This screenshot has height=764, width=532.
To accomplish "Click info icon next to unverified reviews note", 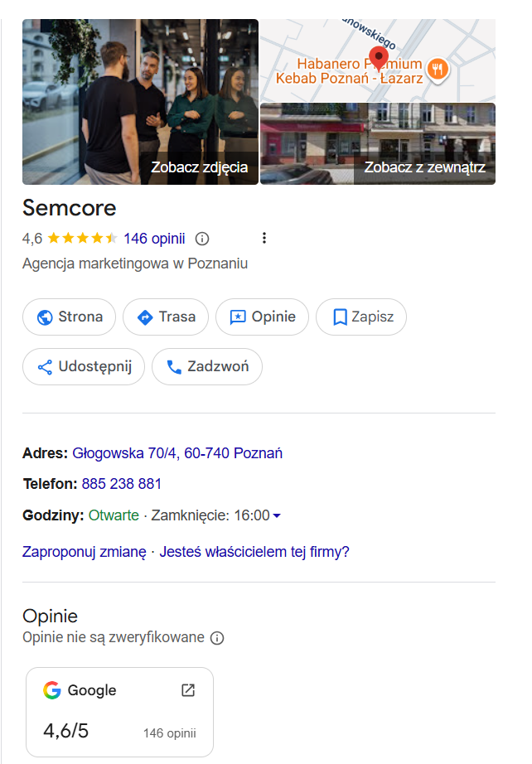I will coord(217,638).
